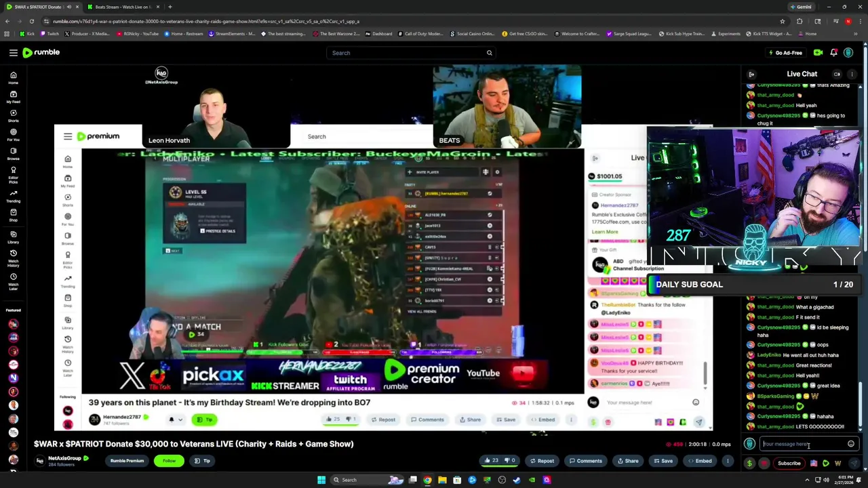Click the Rumble logo

point(41,52)
